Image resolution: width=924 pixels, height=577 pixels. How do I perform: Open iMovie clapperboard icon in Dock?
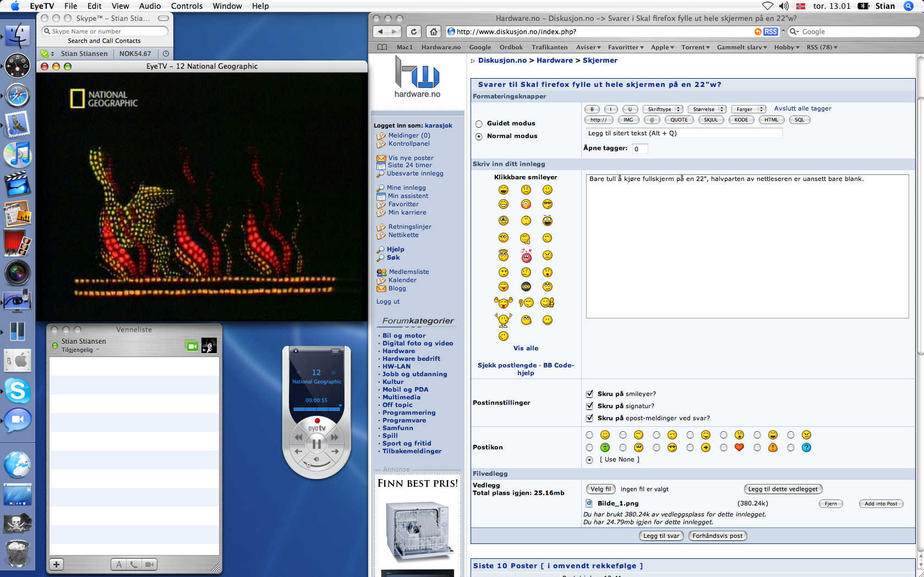pos(18,184)
